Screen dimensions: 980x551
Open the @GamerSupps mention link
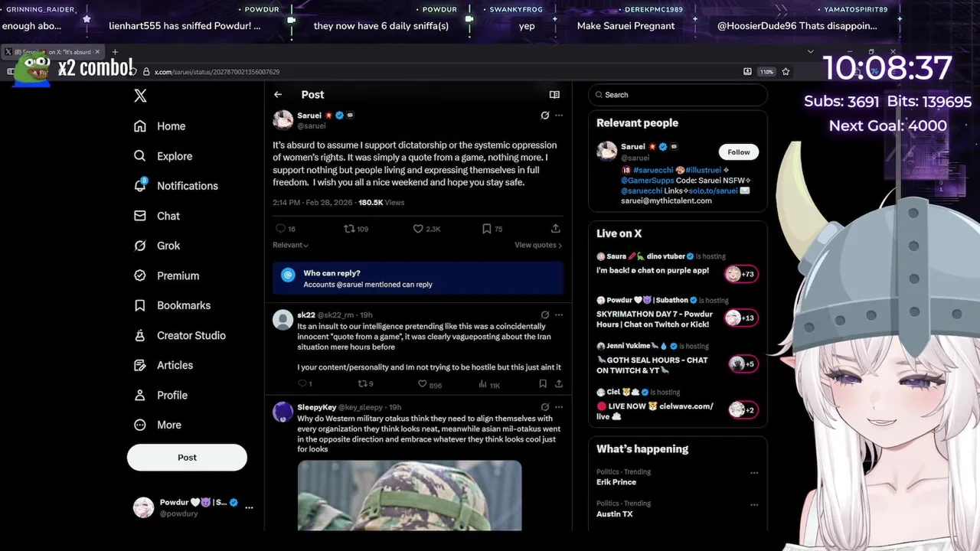(647, 180)
